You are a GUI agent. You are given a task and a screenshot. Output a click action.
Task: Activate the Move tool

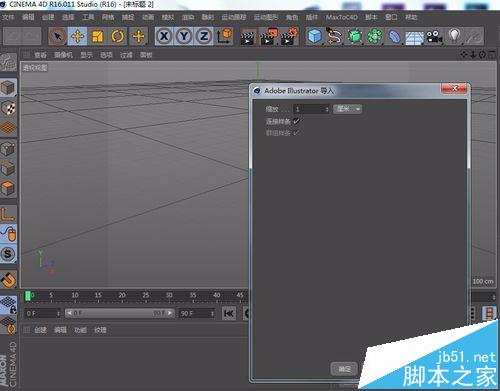click(x=77, y=36)
